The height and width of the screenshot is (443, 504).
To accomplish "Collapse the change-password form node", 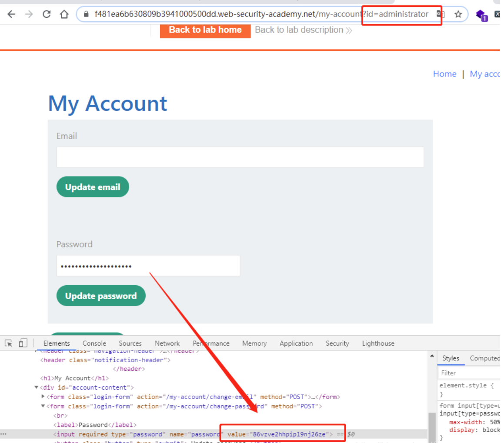I will click(x=43, y=406).
